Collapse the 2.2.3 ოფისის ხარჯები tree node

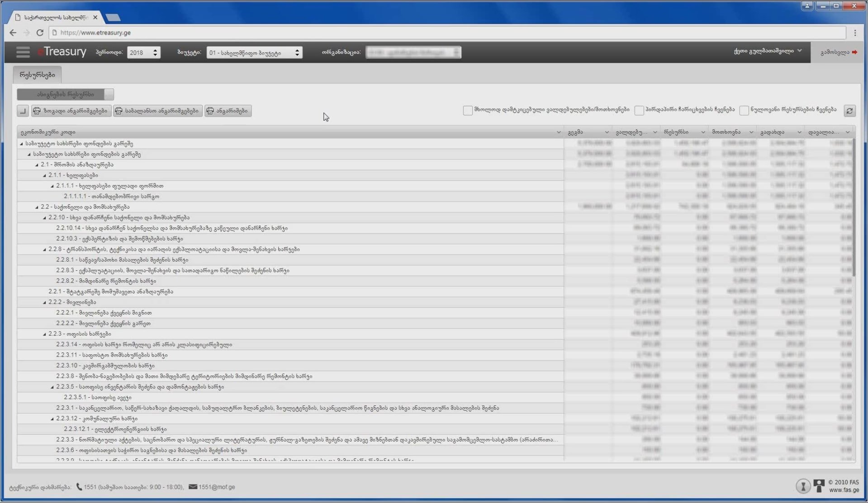coord(44,334)
